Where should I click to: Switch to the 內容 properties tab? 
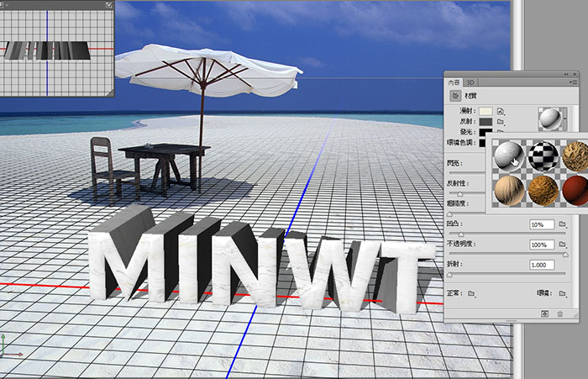454,82
